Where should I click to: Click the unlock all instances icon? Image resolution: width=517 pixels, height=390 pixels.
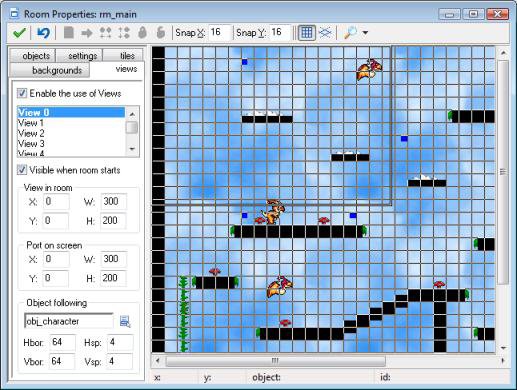click(161, 33)
